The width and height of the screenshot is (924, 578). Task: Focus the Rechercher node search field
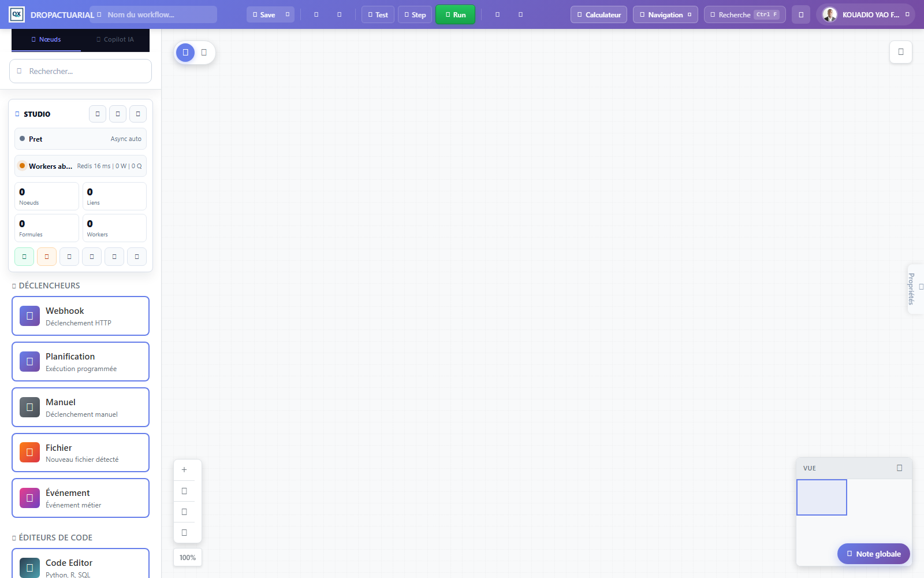(80, 71)
